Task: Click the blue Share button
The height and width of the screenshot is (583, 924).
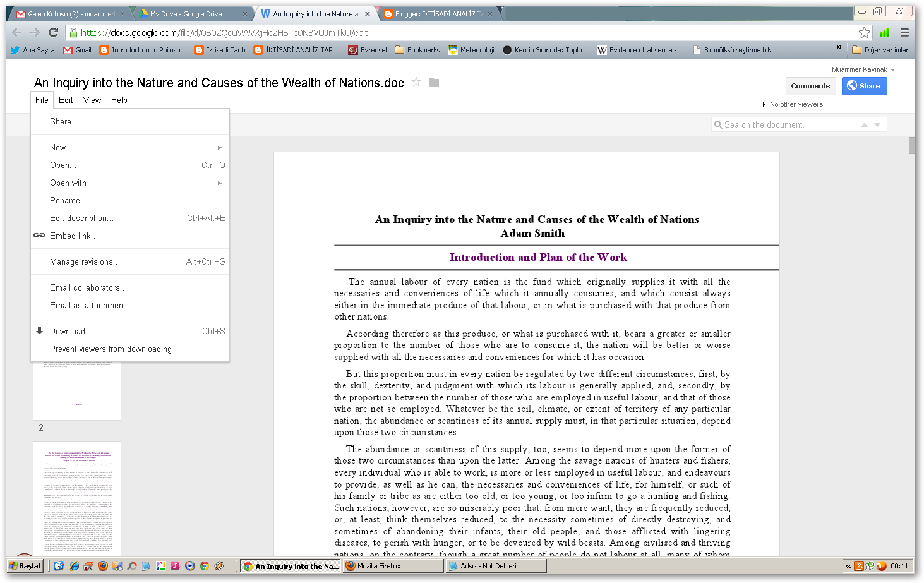Action: pyautogui.click(x=864, y=86)
